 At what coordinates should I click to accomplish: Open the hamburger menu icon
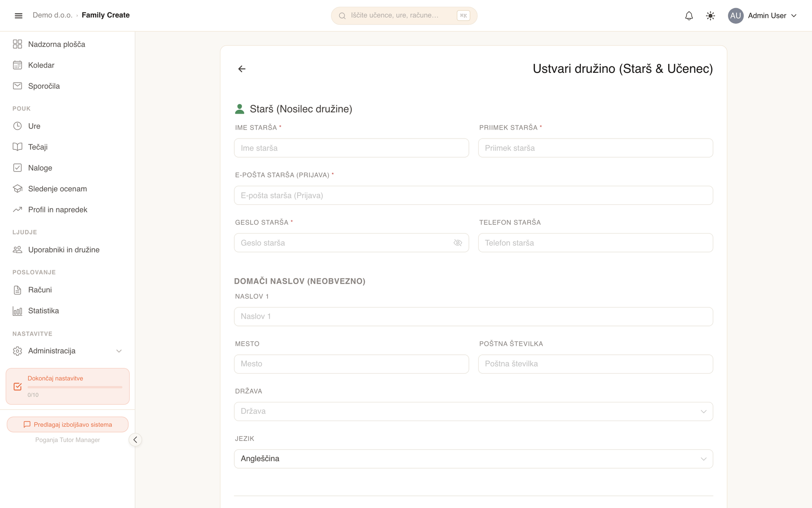(x=19, y=15)
